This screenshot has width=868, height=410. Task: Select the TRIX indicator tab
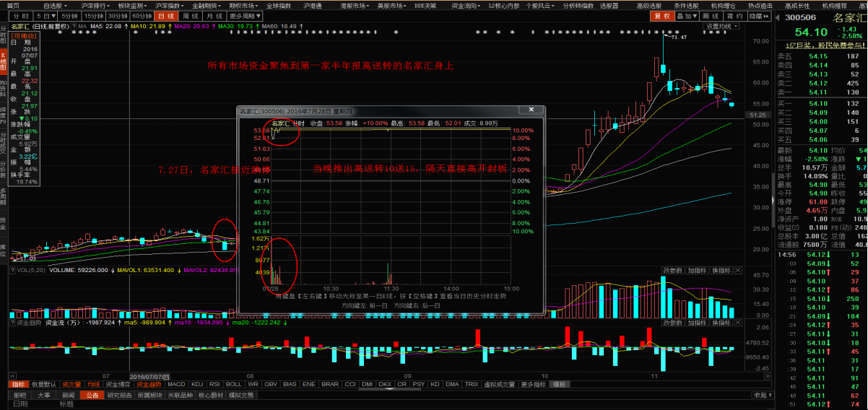[x=472, y=384]
